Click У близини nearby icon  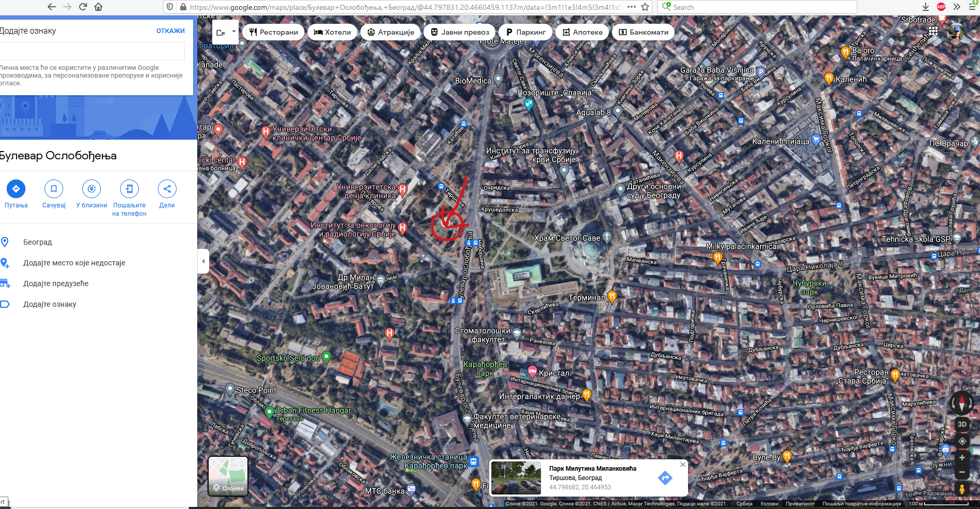[x=92, y=189]
